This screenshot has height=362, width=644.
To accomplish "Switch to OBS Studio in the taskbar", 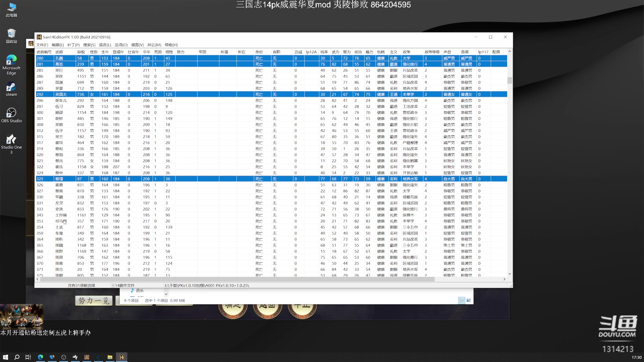I will coord(64,357).
